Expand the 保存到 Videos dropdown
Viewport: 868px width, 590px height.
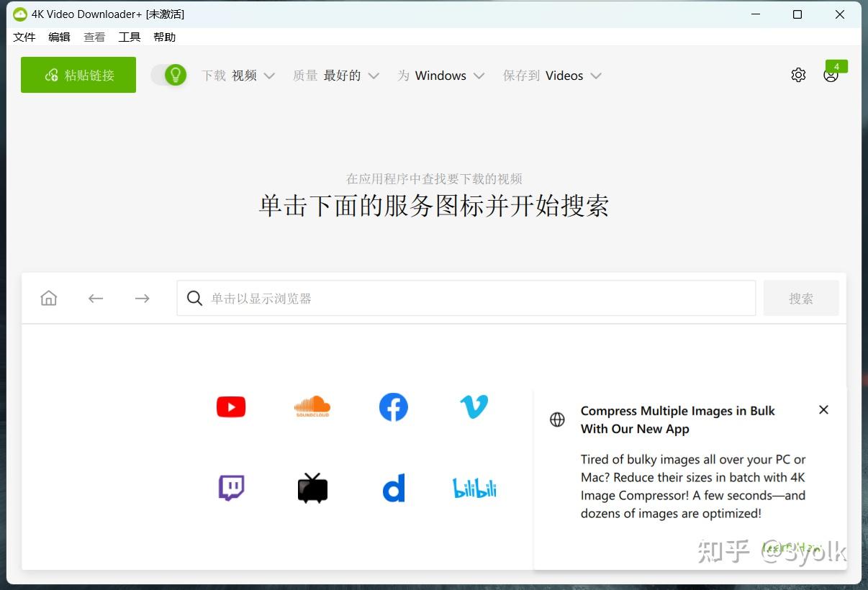tap(552, 76)
